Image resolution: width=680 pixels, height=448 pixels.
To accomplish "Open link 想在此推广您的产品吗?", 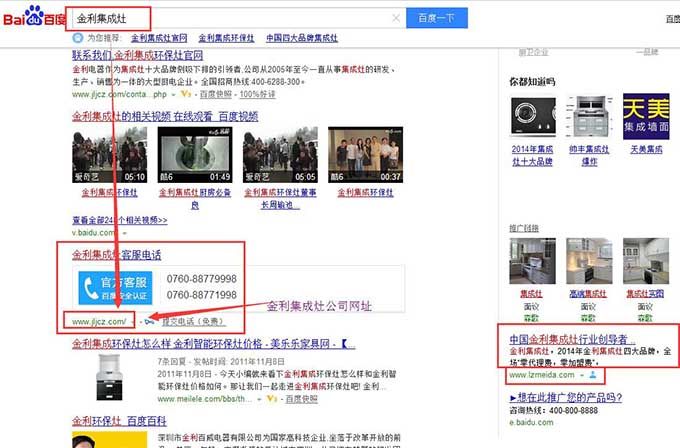I will [566, 397].
